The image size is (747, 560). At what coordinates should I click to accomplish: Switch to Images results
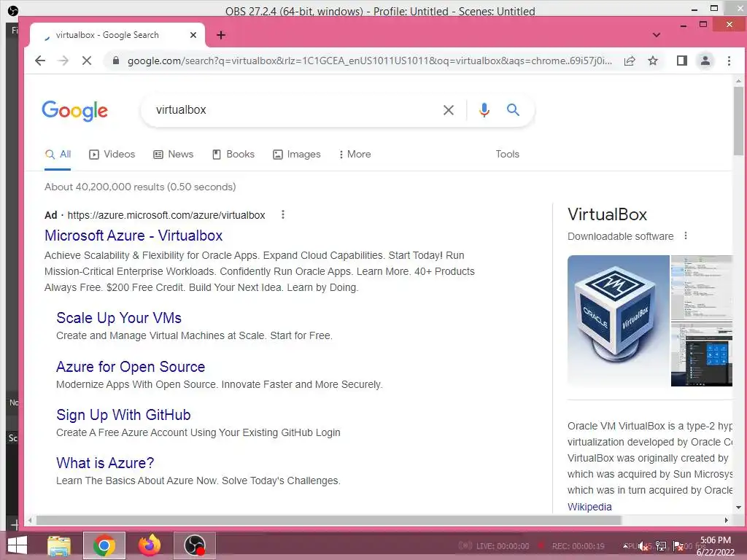pos(296,155)
